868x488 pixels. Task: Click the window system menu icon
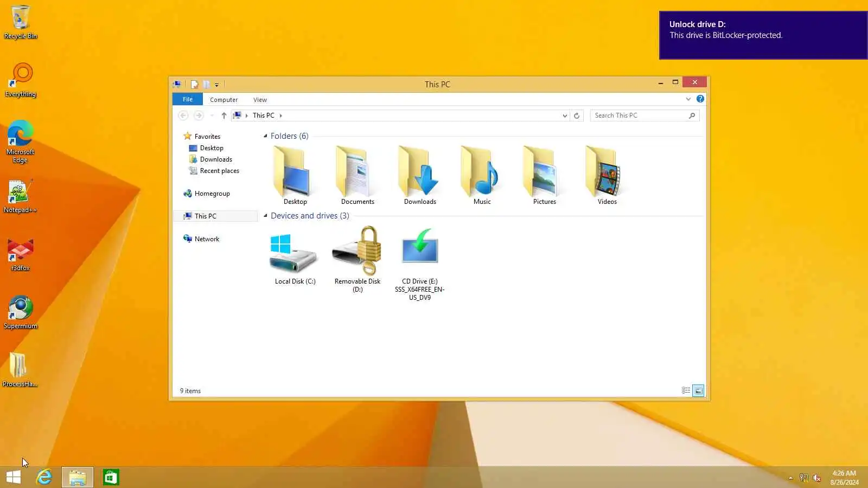point(177,85)
